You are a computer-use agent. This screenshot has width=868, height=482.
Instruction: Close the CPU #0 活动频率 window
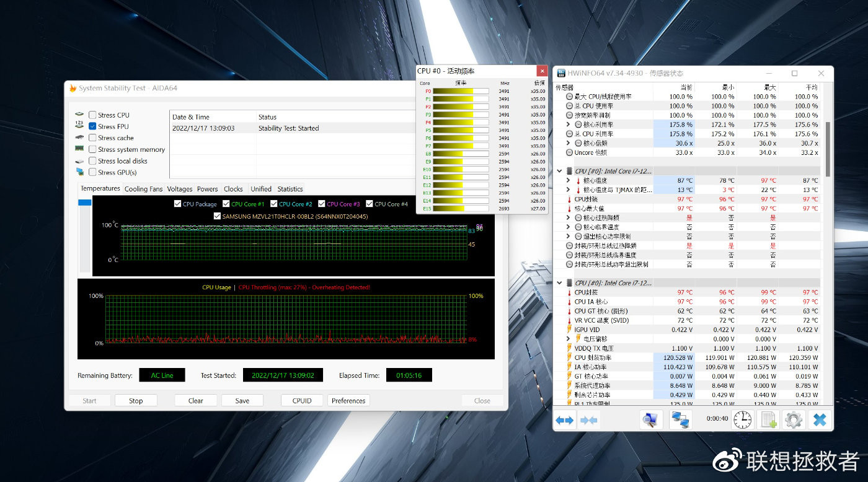[x=542, y=71]
